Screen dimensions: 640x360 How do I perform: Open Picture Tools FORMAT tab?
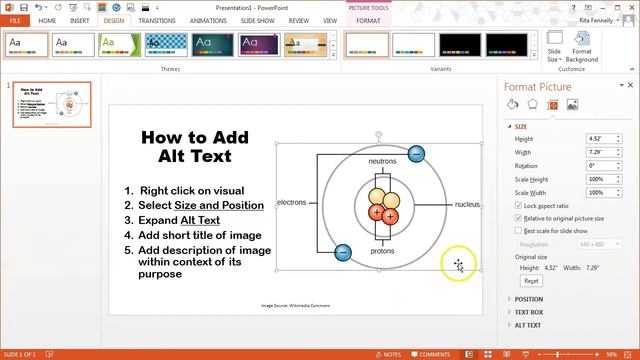(x=368, y=21)
